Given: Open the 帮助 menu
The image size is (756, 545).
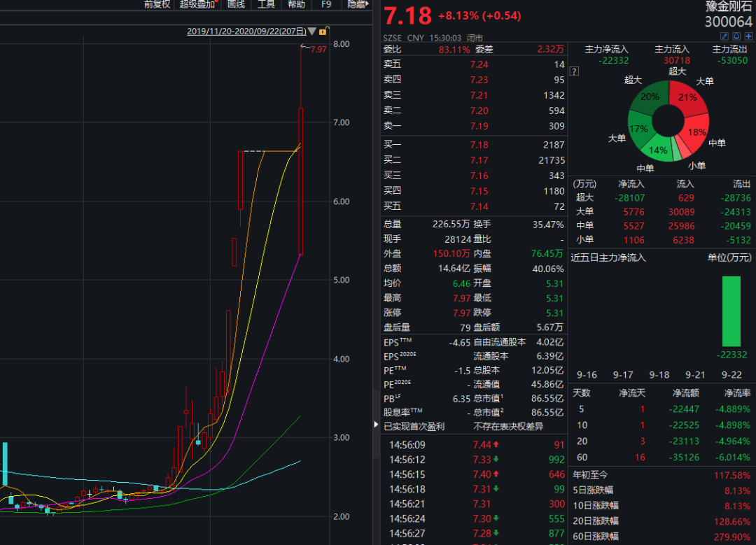Looking at the screenshot, I should tap(296, 5).
